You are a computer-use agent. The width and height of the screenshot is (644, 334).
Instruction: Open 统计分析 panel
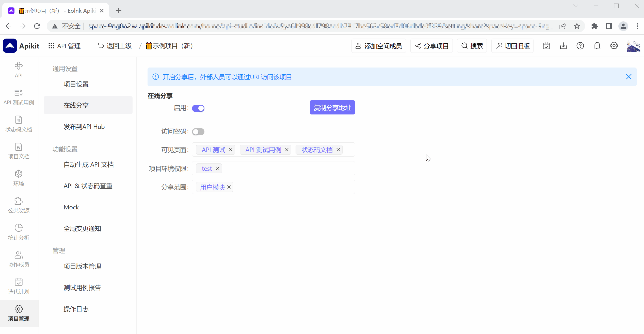(x=19, y=231)
